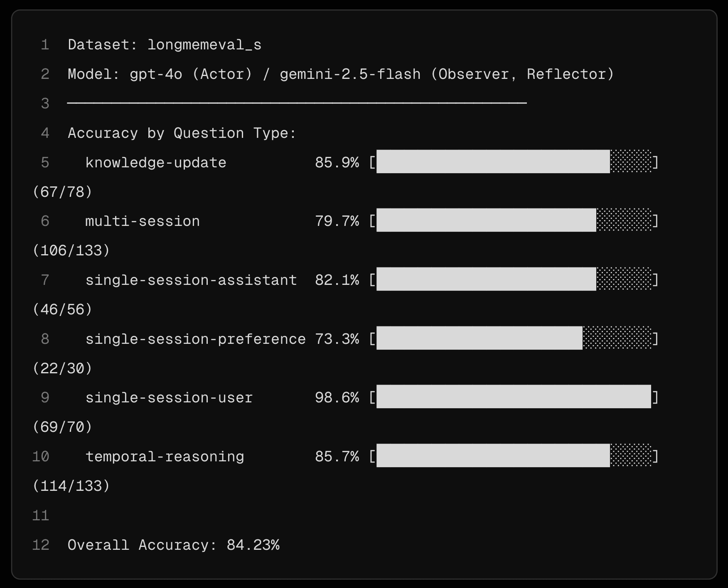This screenshot has height=588, width=728.
Task: Click line number 12 in the gutter
Action: (41, 545)
